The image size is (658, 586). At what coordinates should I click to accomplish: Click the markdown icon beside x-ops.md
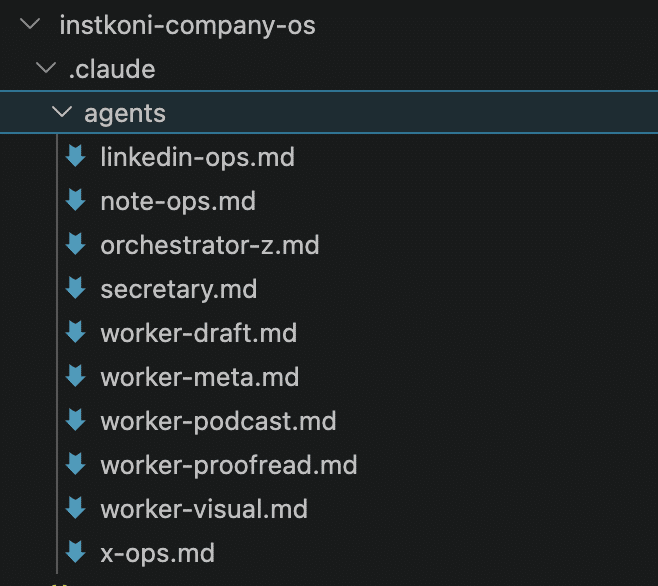75,552
